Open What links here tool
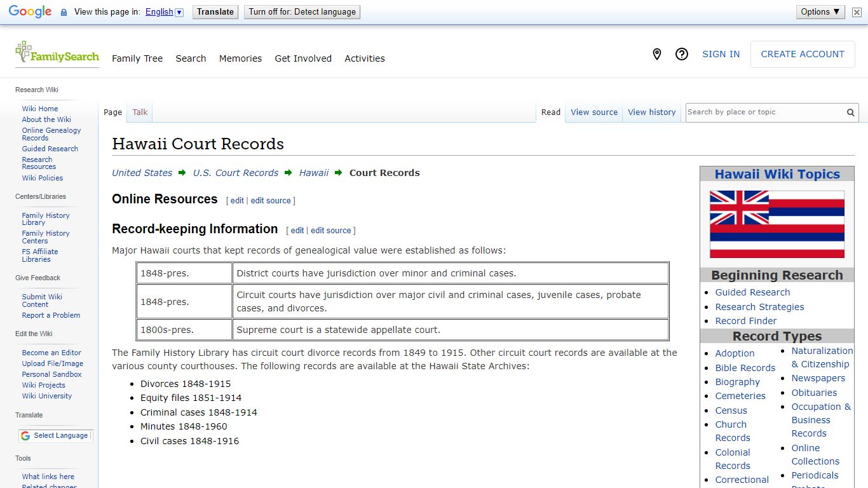The image size is (868, 488). coord(48,477)
